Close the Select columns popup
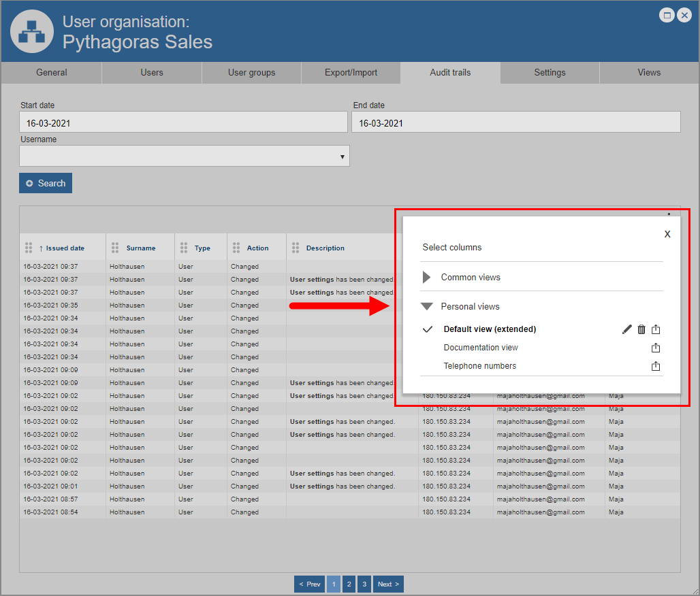700x596 pixels. tap(667, 234)
